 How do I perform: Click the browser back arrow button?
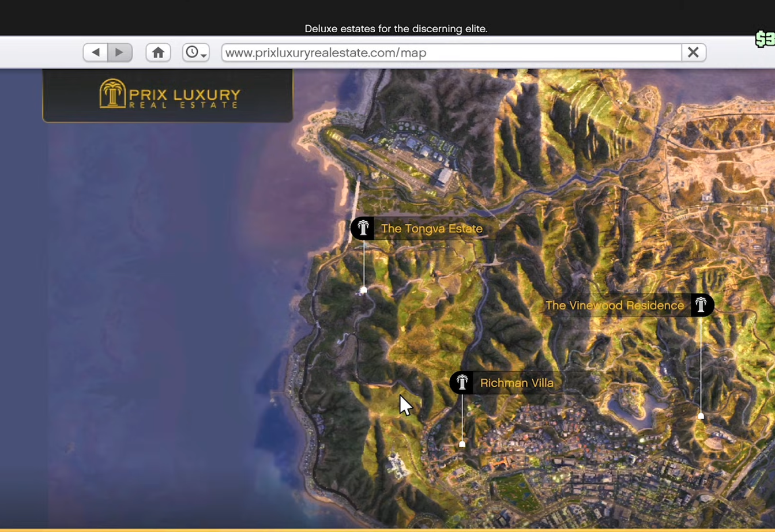[x=96, y=52]
